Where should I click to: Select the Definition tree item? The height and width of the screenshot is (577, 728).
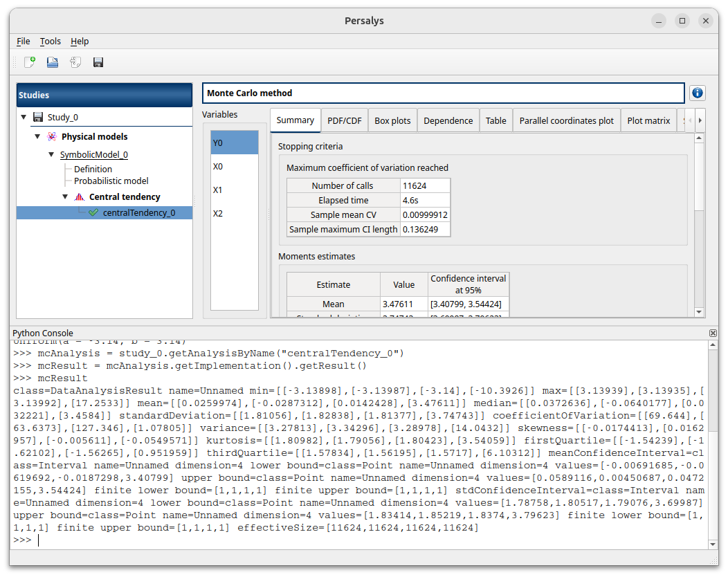pyautogui.click(x=93, y=169)
